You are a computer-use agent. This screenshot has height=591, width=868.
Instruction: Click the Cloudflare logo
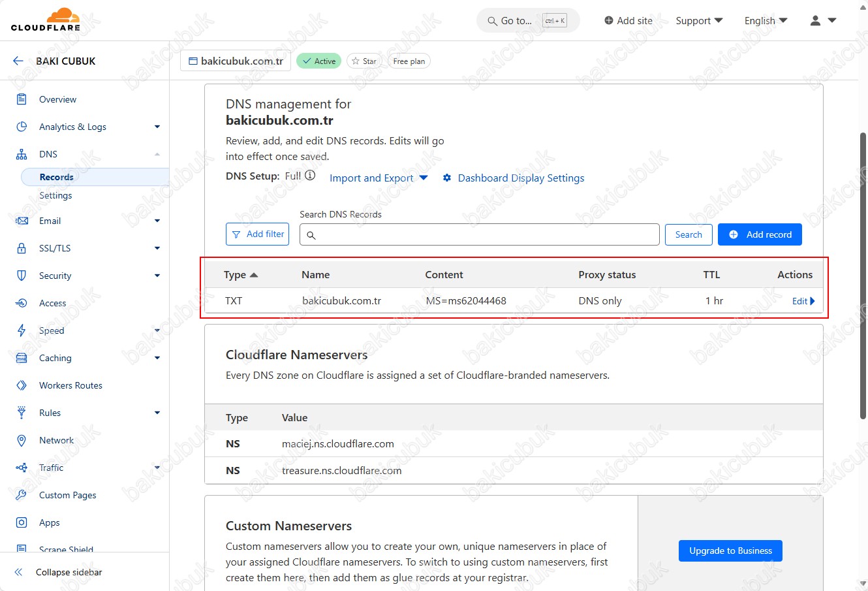(46, 20)
